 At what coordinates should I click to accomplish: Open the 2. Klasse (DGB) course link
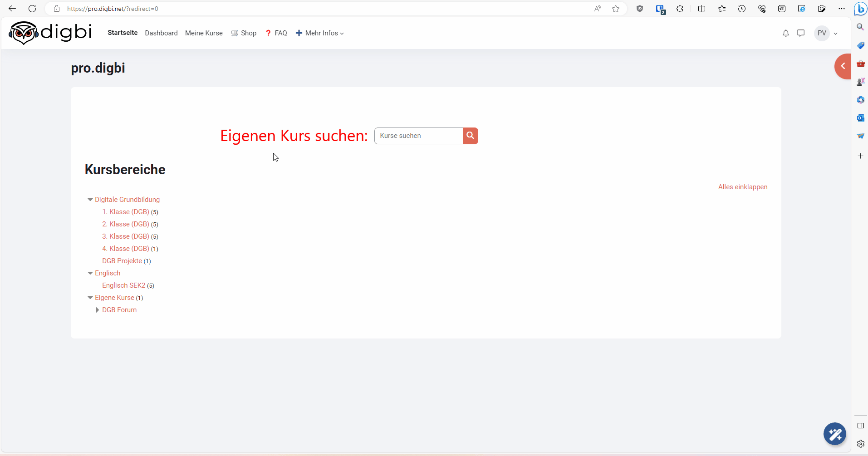coord(126,224)
